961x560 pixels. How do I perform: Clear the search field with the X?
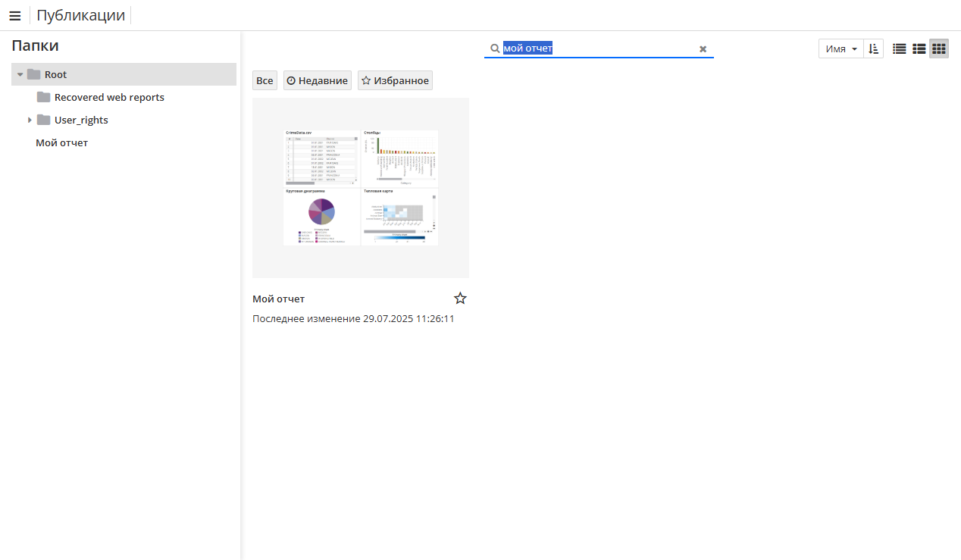[703, 48]
